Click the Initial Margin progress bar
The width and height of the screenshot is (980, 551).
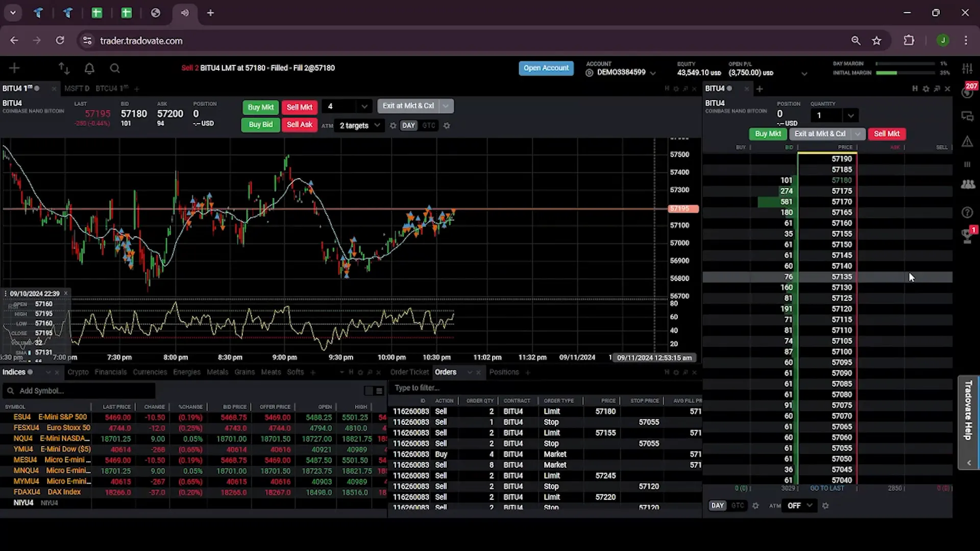tap(905, 73)
